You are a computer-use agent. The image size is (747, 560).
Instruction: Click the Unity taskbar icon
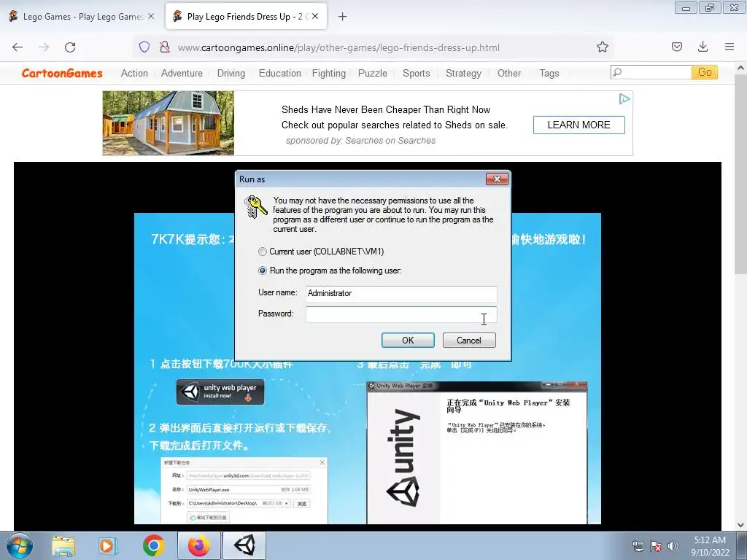[244, 545]
